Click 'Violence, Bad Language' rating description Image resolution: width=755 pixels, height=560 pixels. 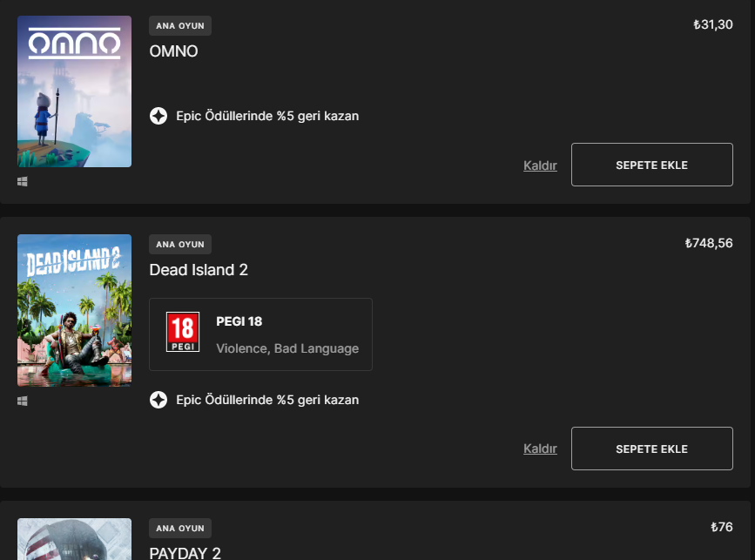tap(287, 348)
